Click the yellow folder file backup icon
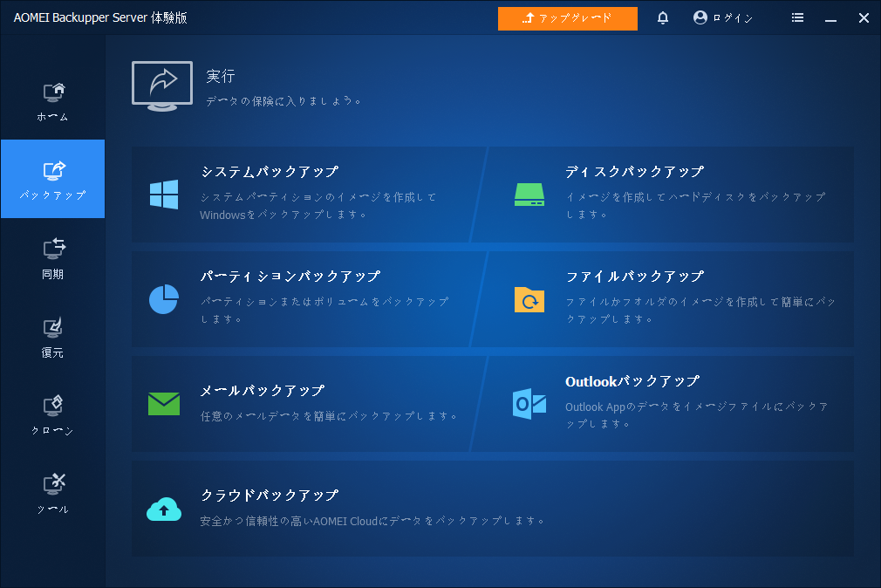881x588 pixels. click(x=529, y=299)
